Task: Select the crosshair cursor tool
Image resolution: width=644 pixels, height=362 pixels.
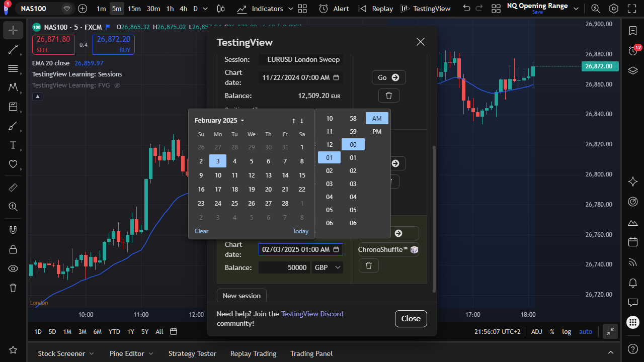Action: (x=13, y=31)
